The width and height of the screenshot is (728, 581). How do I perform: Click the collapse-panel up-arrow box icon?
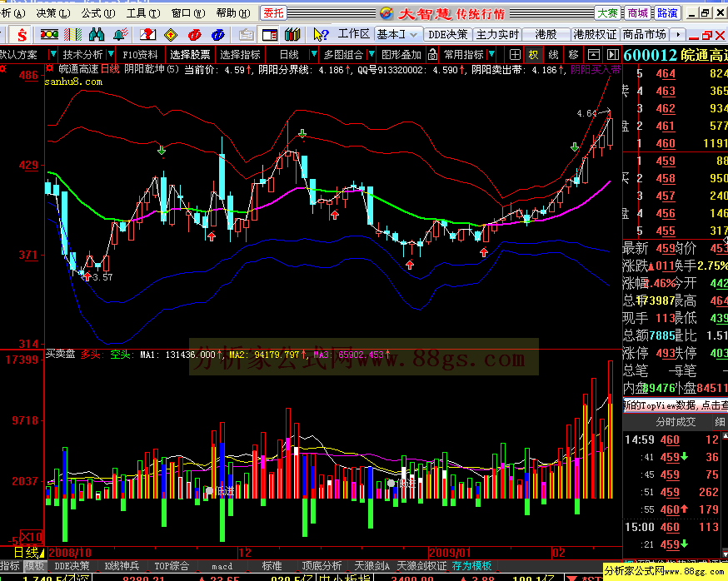pyautogui.click(x=594, y=55)
